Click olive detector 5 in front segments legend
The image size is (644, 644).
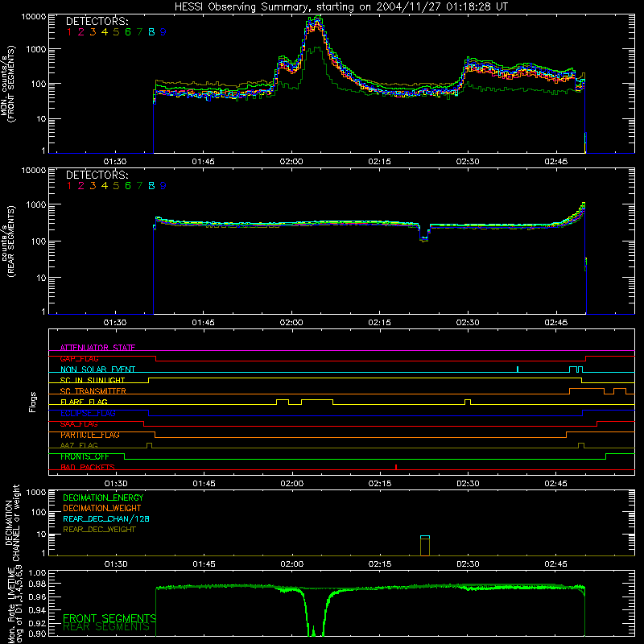click(116, 32)
